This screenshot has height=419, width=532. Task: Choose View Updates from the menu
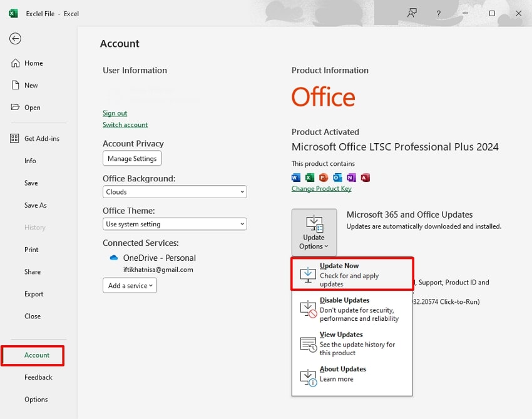(x=352, y=344)
